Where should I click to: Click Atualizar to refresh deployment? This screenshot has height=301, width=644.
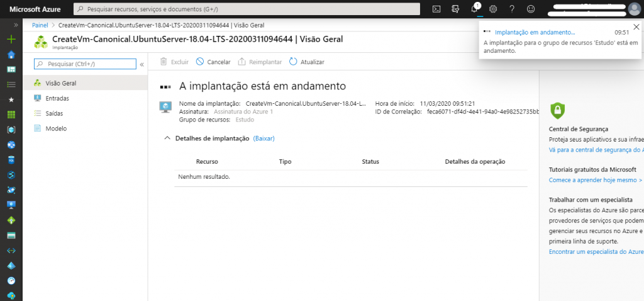click(x=307, y=62)
